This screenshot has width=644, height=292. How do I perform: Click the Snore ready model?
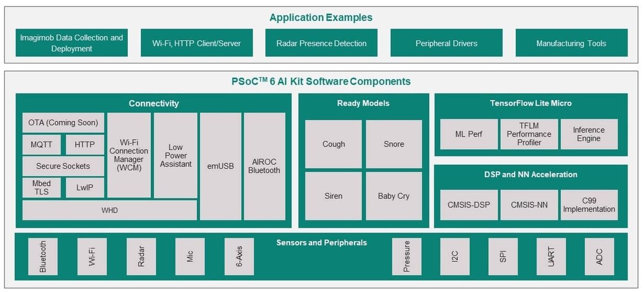[394, 144]
